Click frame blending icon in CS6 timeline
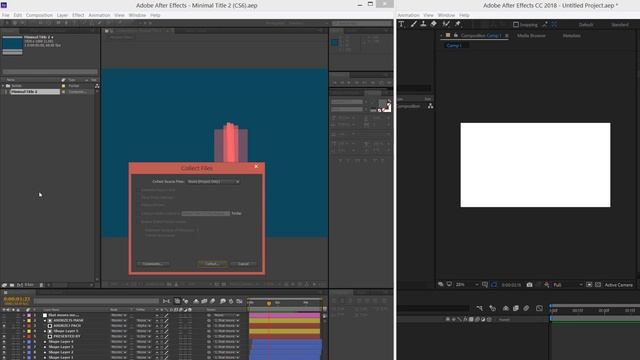 pos(204,301)
